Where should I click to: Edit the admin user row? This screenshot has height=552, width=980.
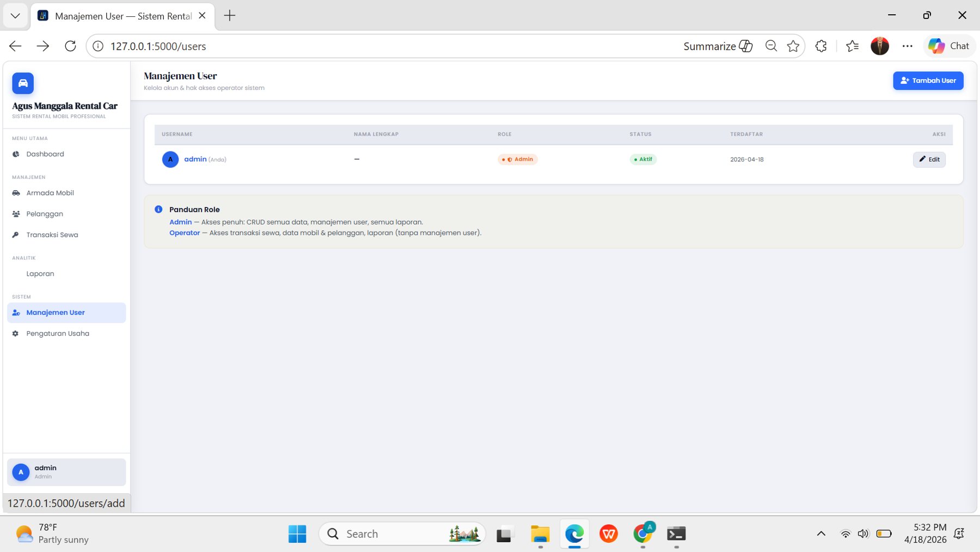coord(929,160)
